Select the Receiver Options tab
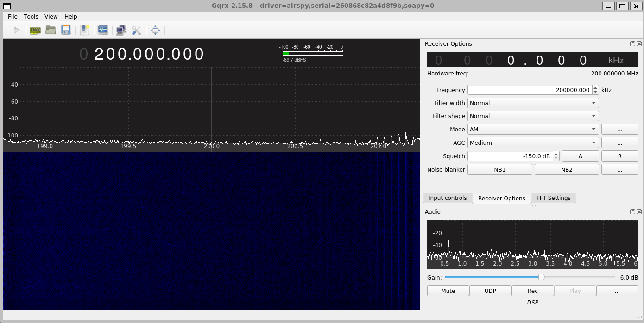This screenshot has width=644, height=323. pos(501,198)
